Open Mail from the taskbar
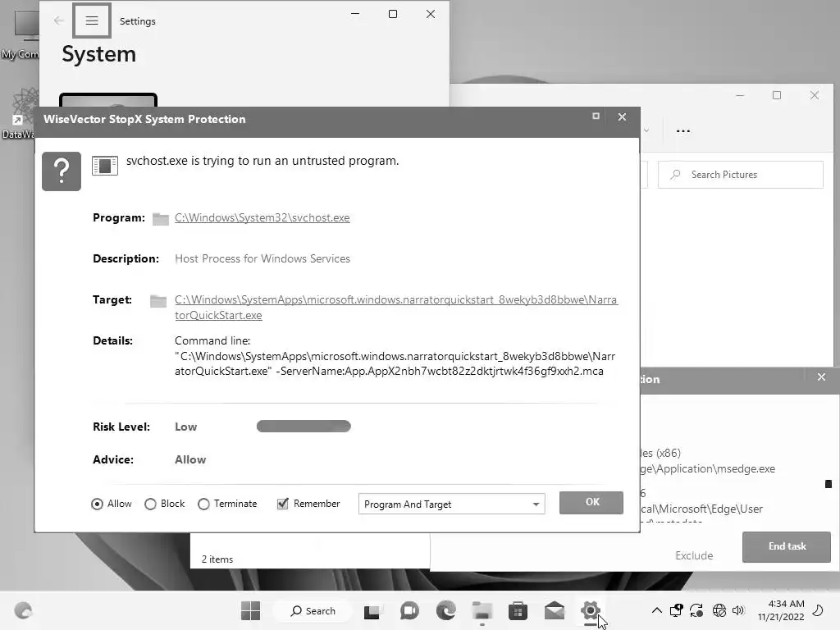Image resolution: width=840 pixels, height=630 pixels. (x=555, y=610)
